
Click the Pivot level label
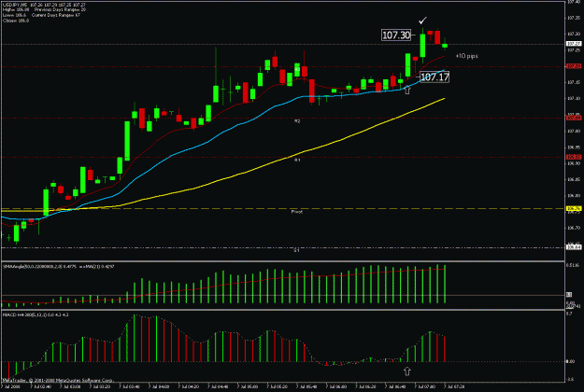[x=297, y=212]
